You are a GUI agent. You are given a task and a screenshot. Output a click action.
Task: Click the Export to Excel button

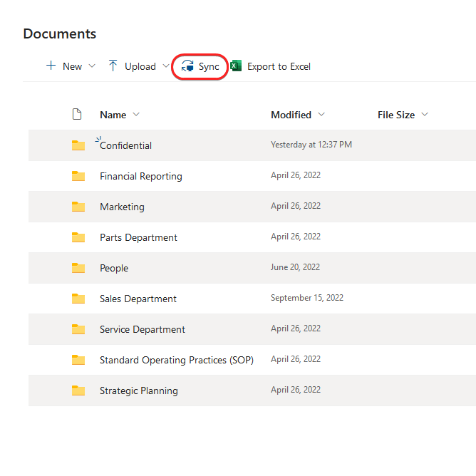coord(278,66)
